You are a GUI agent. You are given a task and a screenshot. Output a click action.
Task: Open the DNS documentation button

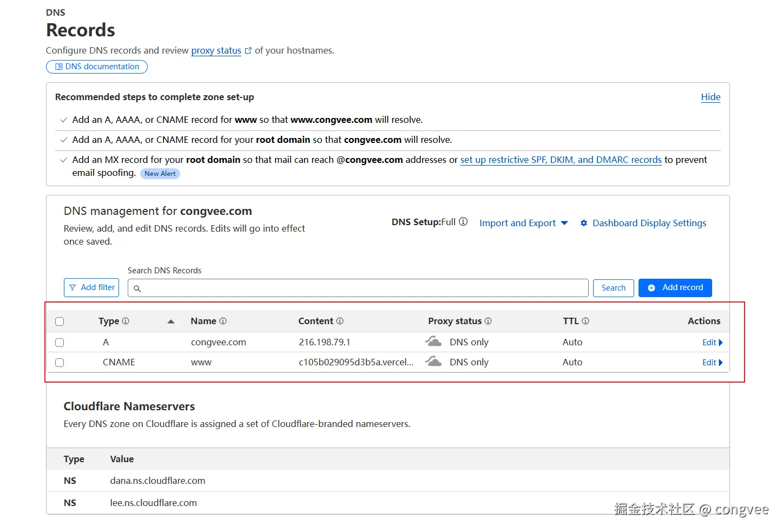(x=97, y=67)
